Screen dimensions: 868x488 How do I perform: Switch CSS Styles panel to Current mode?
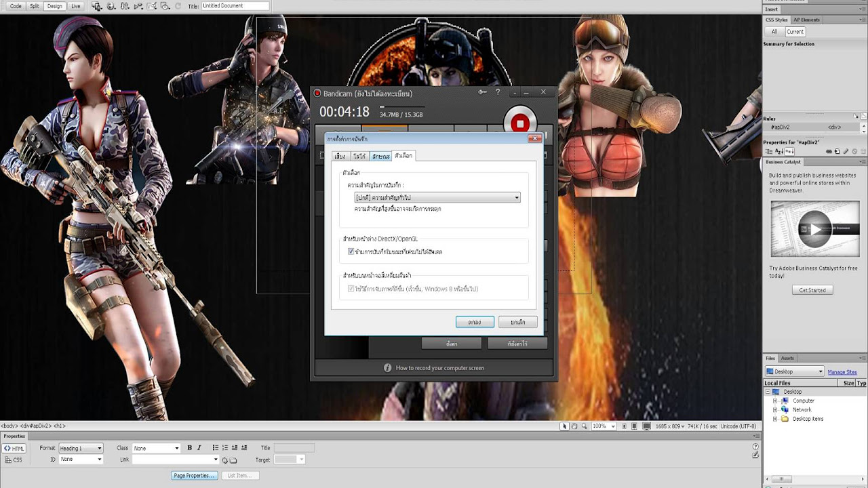[795, 32]
